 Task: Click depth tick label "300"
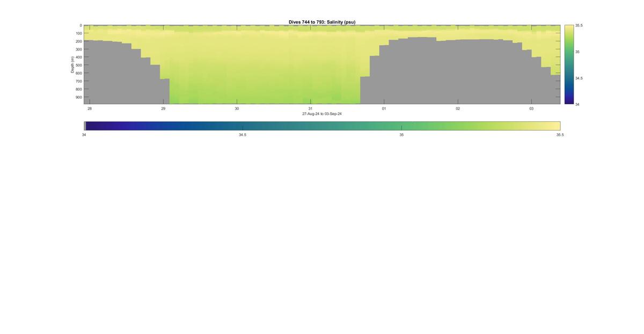pos(78,49)
